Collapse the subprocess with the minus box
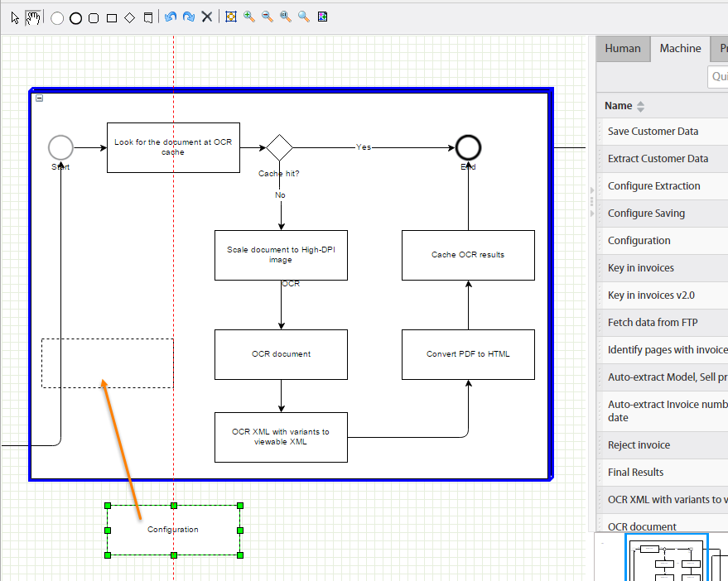 40,98
